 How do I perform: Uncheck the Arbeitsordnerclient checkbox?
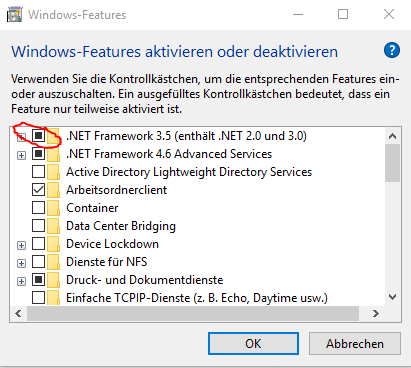pos(39,190)
